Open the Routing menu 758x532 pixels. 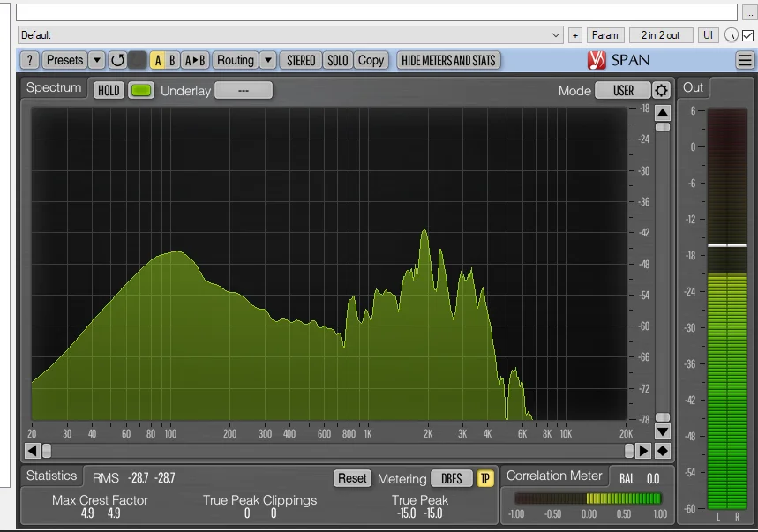[236, 60]
